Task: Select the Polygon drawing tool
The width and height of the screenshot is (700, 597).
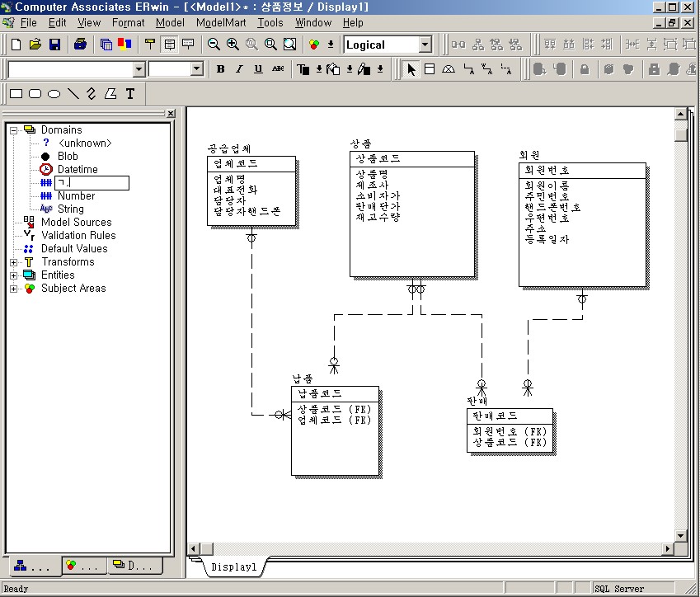Action: pos(110,94)
